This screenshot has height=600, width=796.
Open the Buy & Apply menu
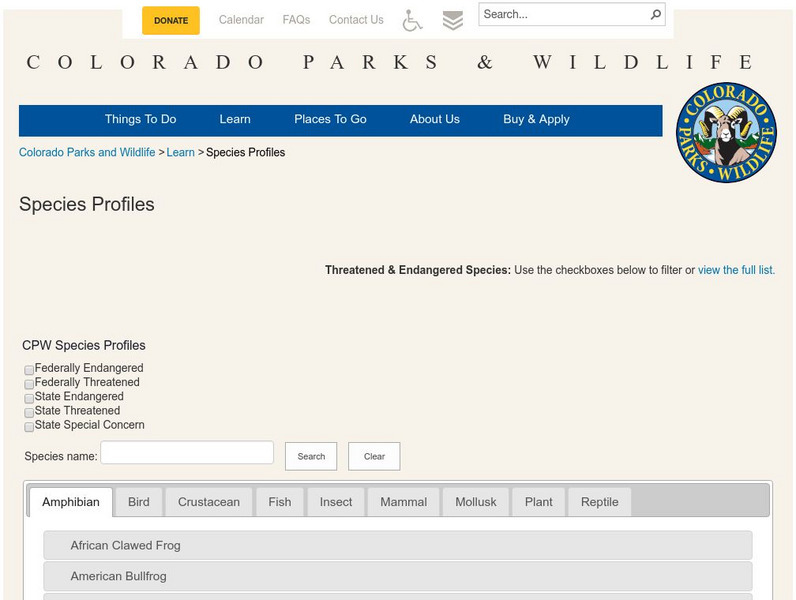[x=536, y=119]
